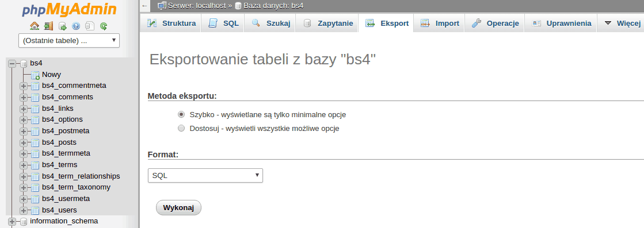Open the SQL documentation page icon
644x228 pixels.
click(90, 26)
